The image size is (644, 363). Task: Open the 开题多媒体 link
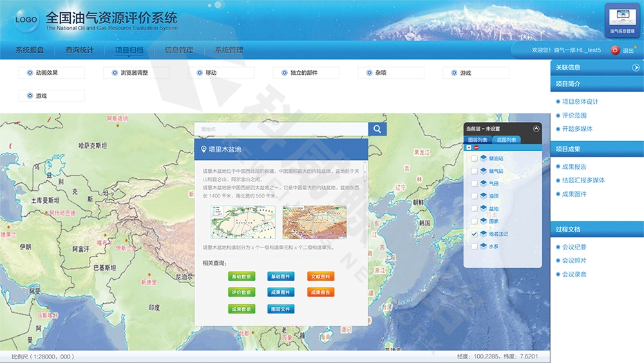577,129
